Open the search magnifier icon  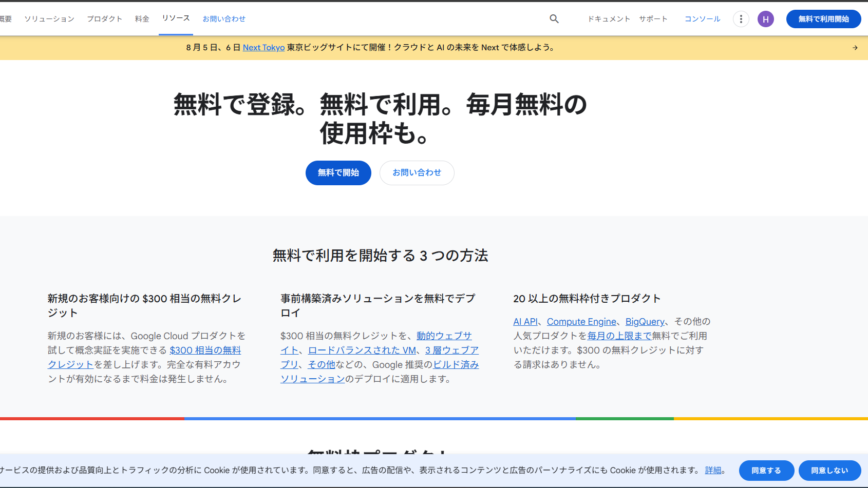[554, 19]
